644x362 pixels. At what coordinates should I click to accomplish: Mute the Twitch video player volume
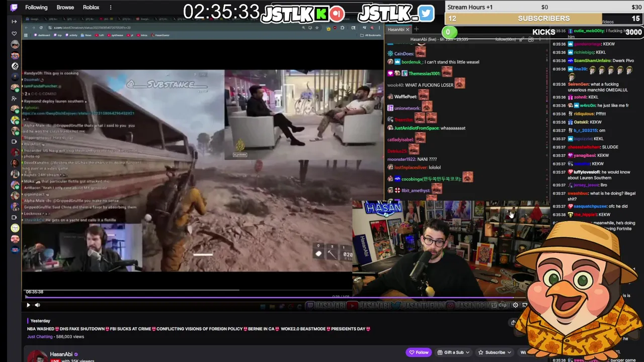pos(37,305)
